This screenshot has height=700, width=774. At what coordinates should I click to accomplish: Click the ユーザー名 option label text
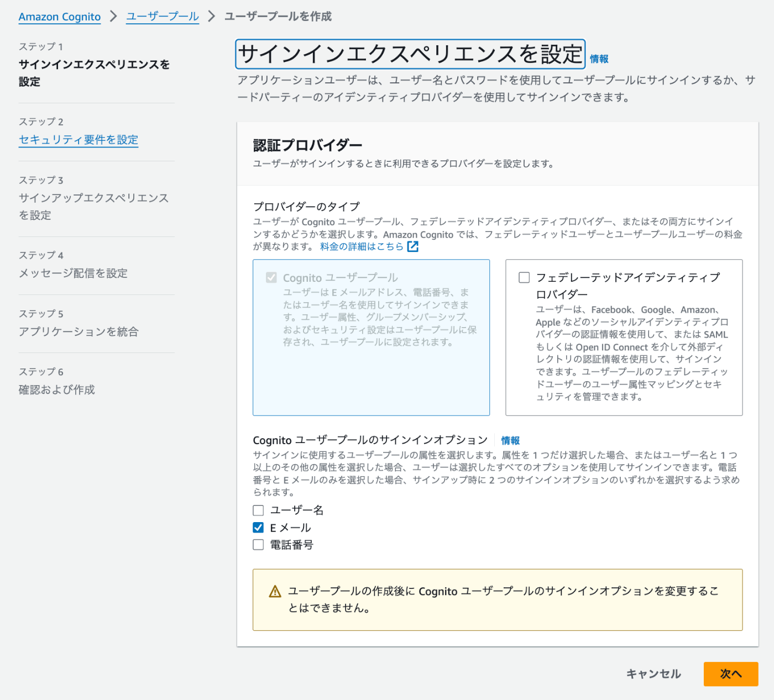pyautogui.click(x=297, y=510)
